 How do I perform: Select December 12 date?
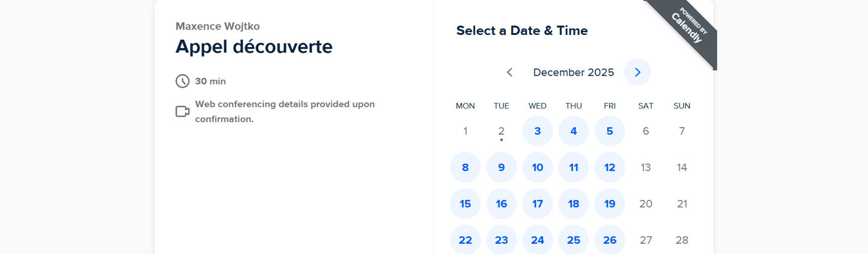tap(610, 167)
